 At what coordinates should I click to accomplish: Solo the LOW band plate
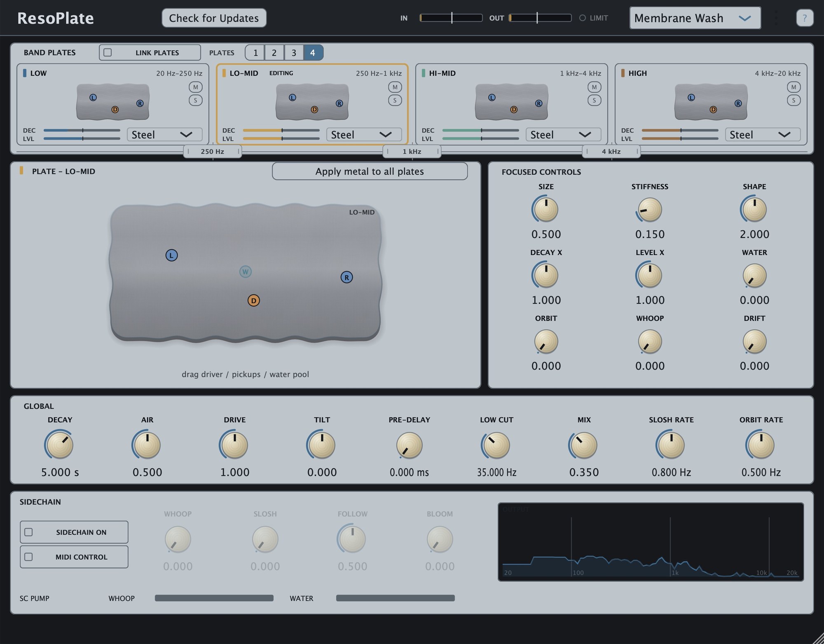196,100
